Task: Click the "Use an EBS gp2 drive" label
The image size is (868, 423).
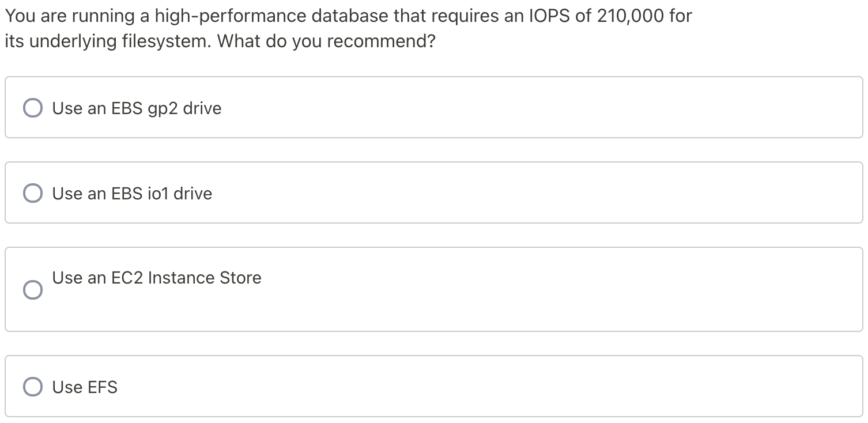Action: pyautogui.click(x=137, y=108)
